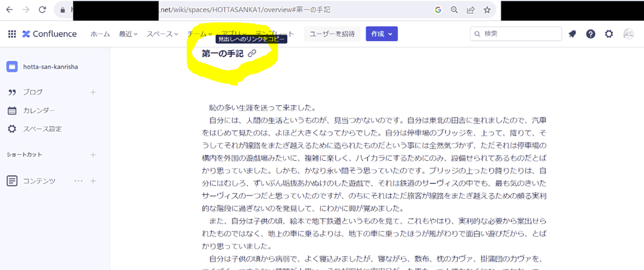Click the 検索 search field
The width and height of the screenshot is (644, 270).
(516, 34)
